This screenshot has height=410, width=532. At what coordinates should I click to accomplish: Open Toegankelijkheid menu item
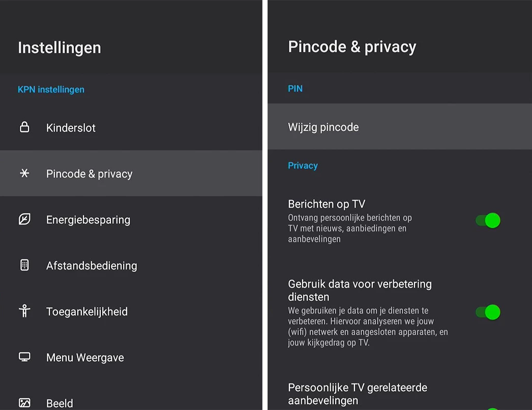86,312
